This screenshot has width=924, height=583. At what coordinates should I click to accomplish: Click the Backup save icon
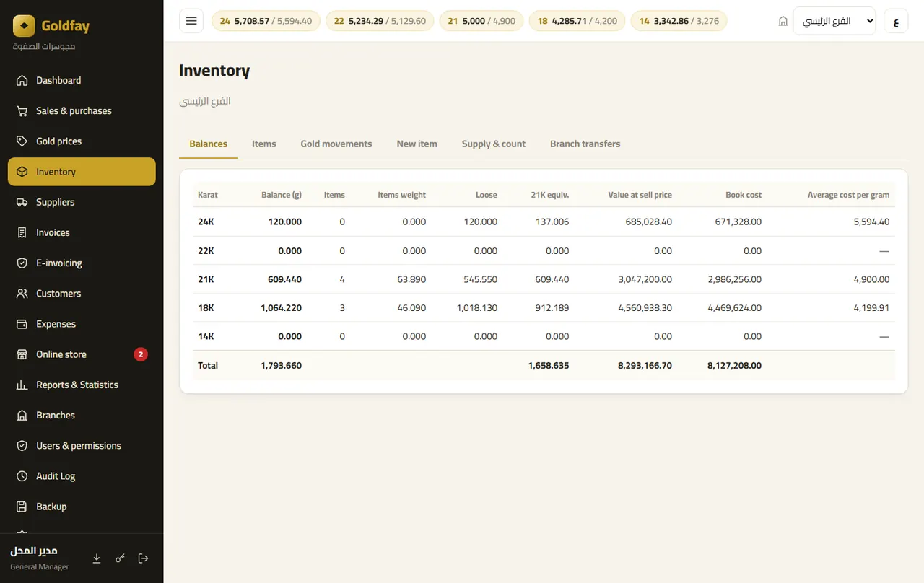click(x=22, y=507)
